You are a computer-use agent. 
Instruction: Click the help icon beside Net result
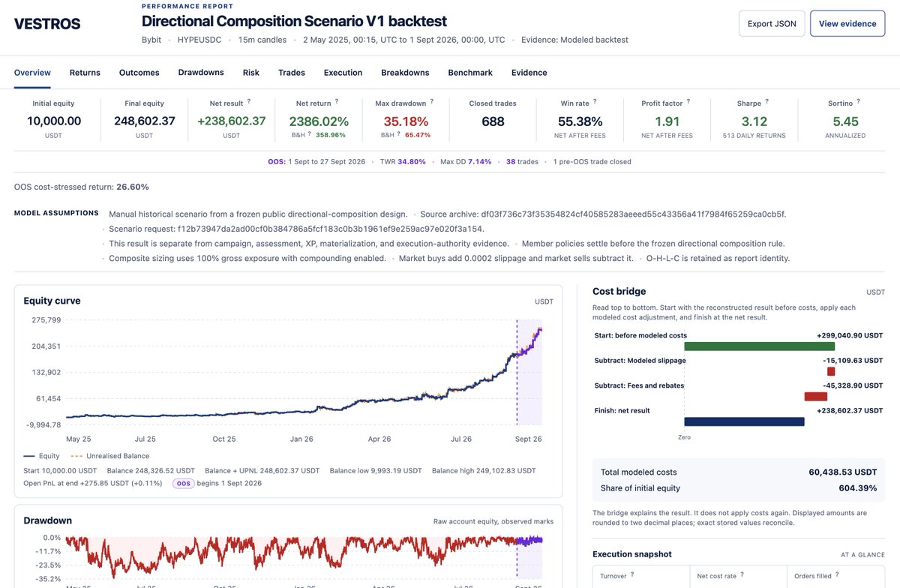(x=249, y=101)
